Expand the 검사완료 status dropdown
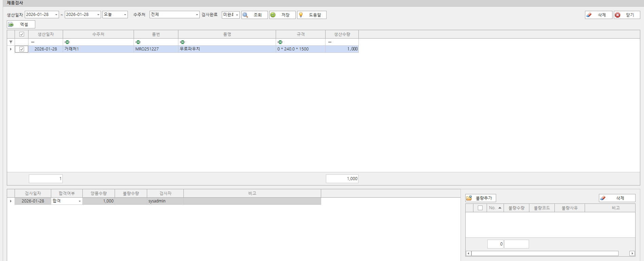644x261 pixels. pyautogui.click(x=237, y=15)
